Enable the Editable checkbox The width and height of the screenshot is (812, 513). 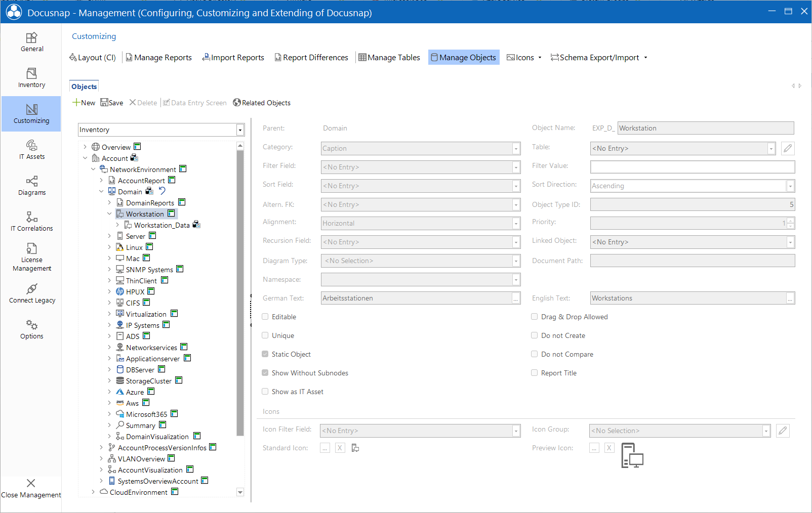tap(265, 317)
